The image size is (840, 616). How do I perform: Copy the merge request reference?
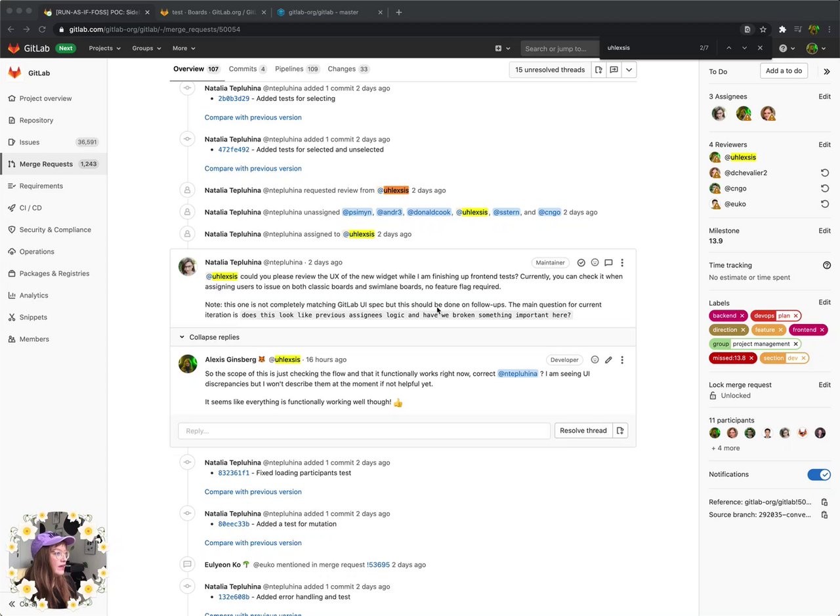point(825,502)
